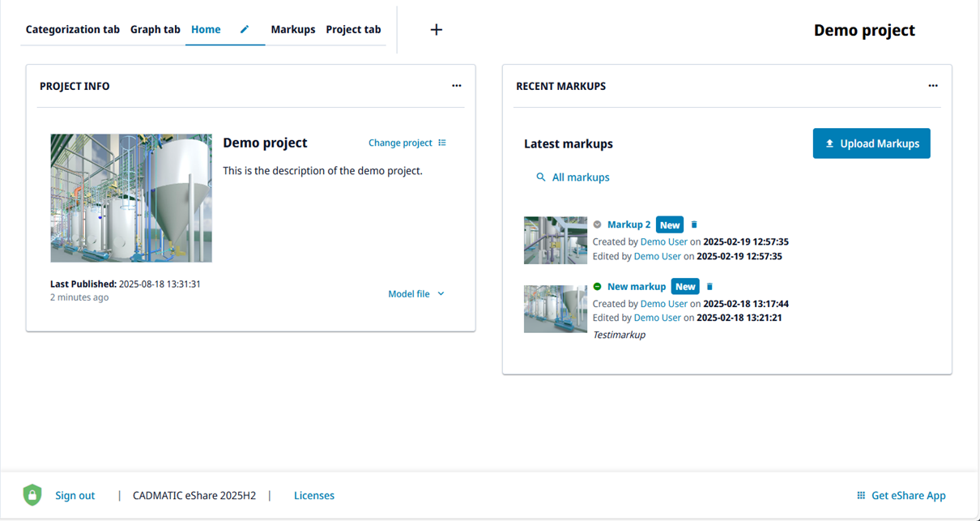The width and height of the screenshot is (980, 521).
Task: Click Get eShare App link
Action: [x=909, y=496]
